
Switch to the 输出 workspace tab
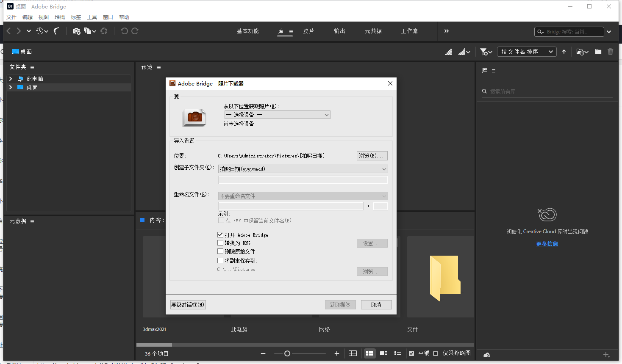[x=339, y=31]
